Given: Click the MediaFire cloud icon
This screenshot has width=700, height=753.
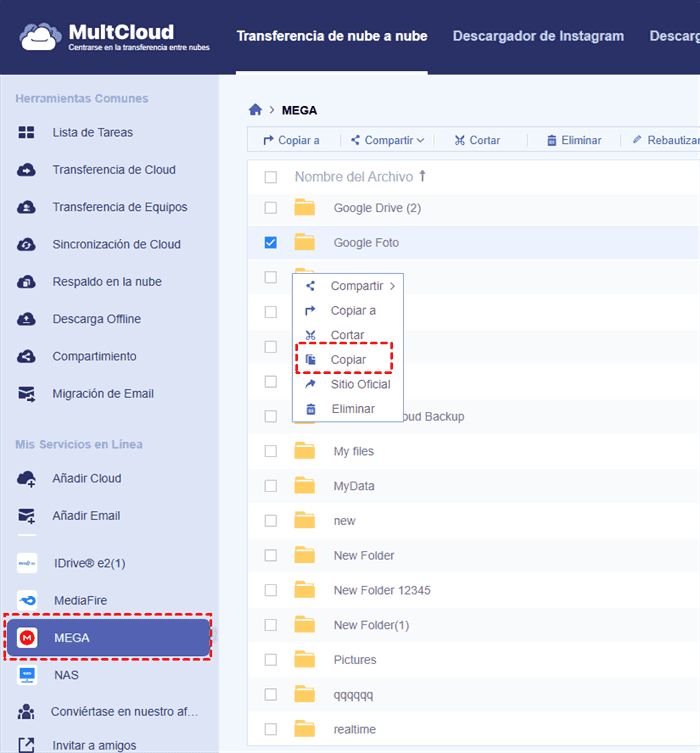Looking at the screenshot, I should [x=27, y=600].
